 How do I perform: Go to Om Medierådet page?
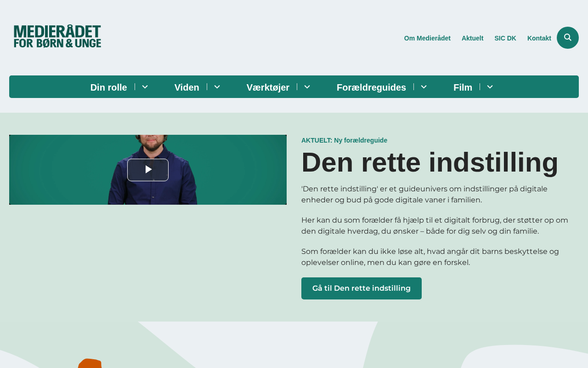point(427,38)
